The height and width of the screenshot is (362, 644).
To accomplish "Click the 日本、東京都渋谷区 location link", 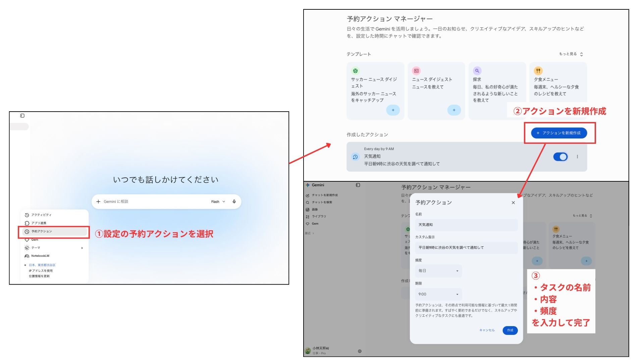I will [x=42, y=265].
